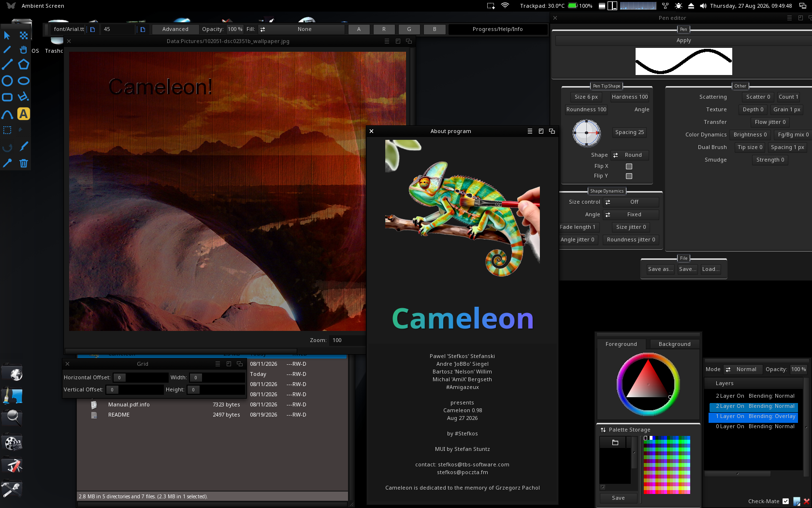Screen dimensions: 812x508
Task: Select the dashed rectangle selection tool
Action: point(7,130)
